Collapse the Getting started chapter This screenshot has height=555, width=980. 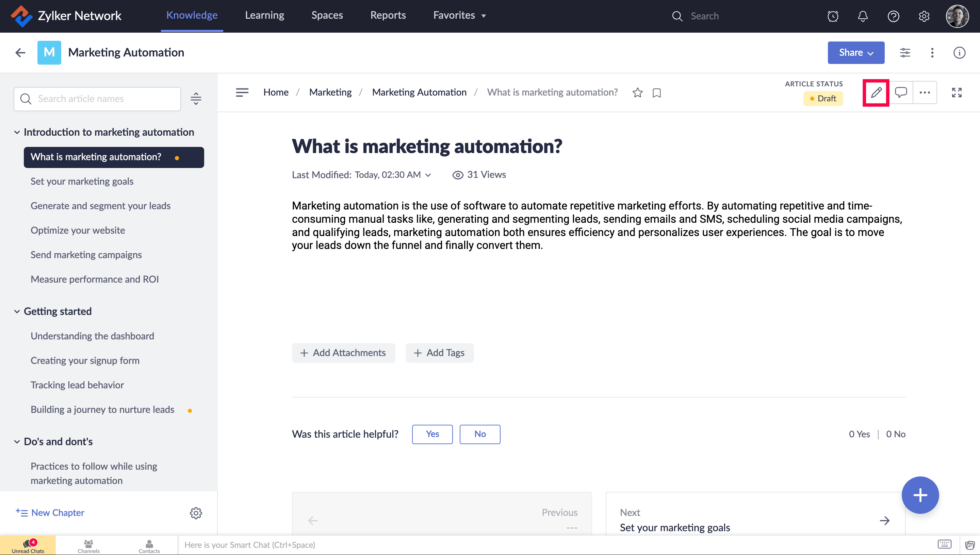click(x=17, y=312)
